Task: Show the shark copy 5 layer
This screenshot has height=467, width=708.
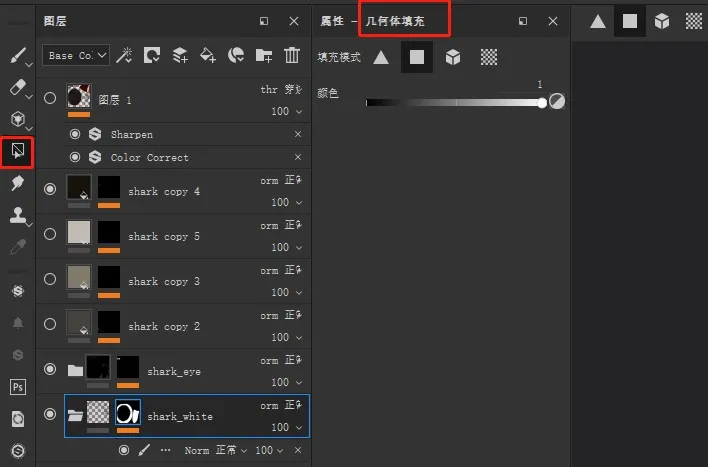Action: point(50,233)
